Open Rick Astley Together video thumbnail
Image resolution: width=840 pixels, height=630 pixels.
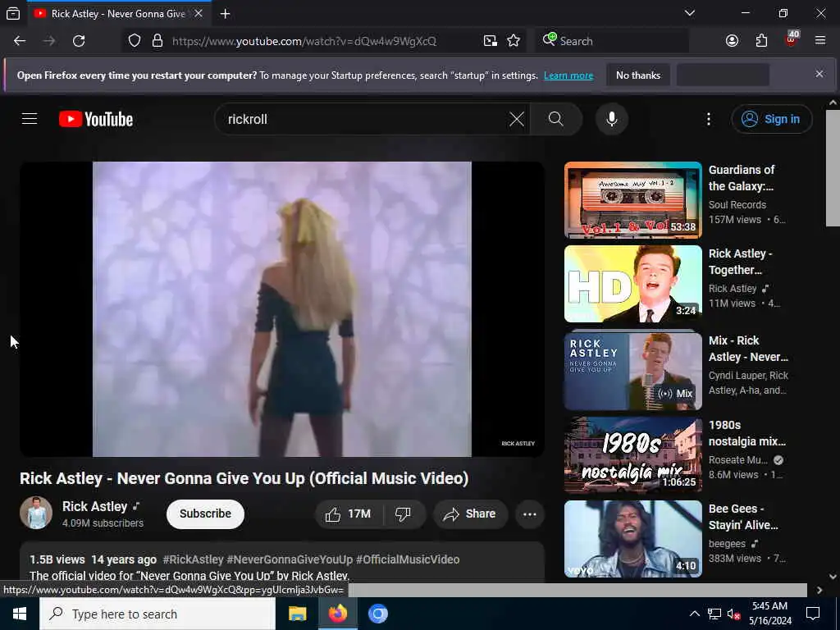point(632,284)
